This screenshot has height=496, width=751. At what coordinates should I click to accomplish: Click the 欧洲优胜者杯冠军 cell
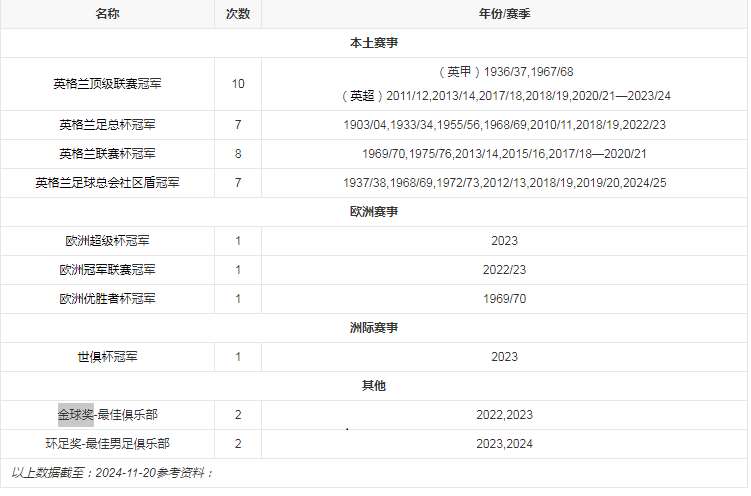click(x=107, y=299)
